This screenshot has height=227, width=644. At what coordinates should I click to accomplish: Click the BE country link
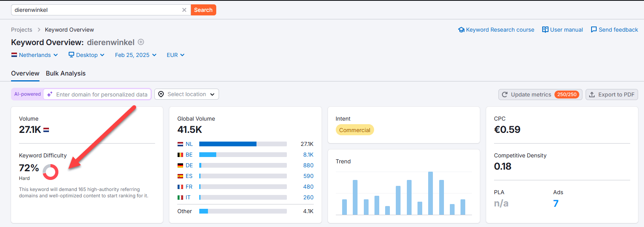(189, 155)
